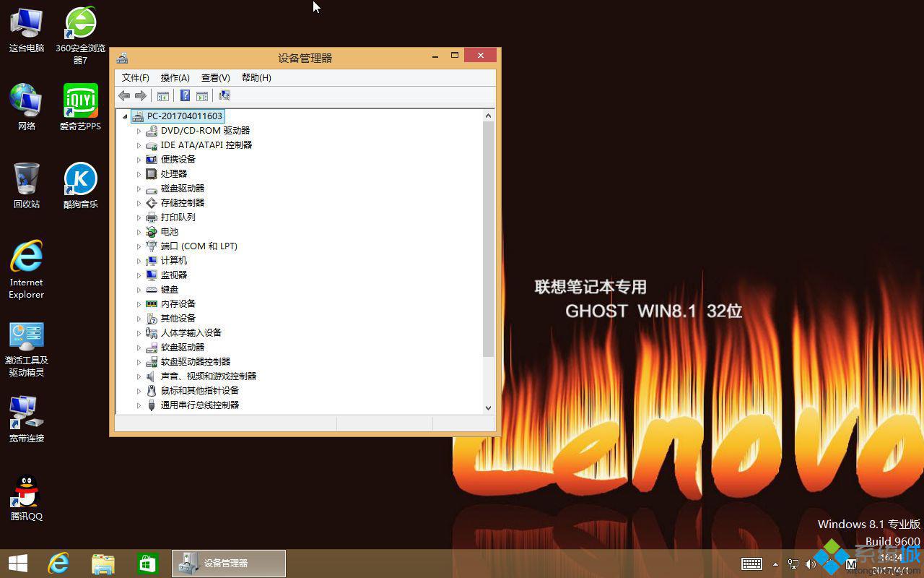
Task: Click the blue question mark Help icon
Action: click(185, 95)
